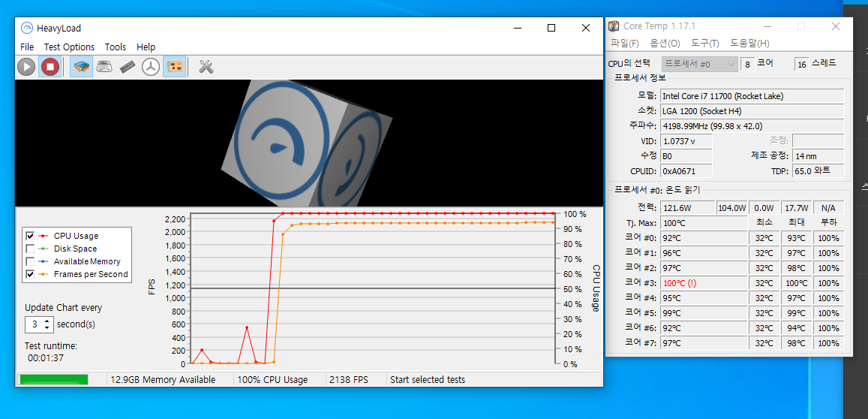
Task: Open Core Temp 도구(T) menu
Action: (x=705, y=44)
